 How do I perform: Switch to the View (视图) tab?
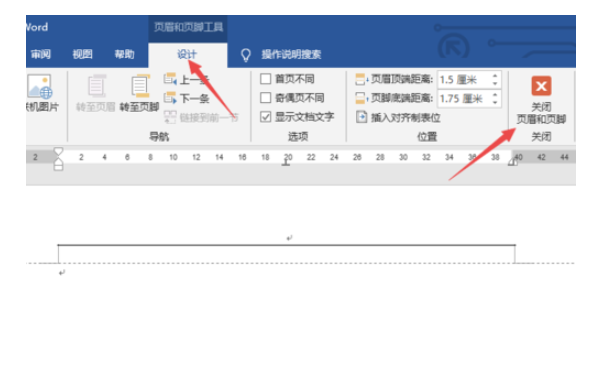(x=82, y=54)
